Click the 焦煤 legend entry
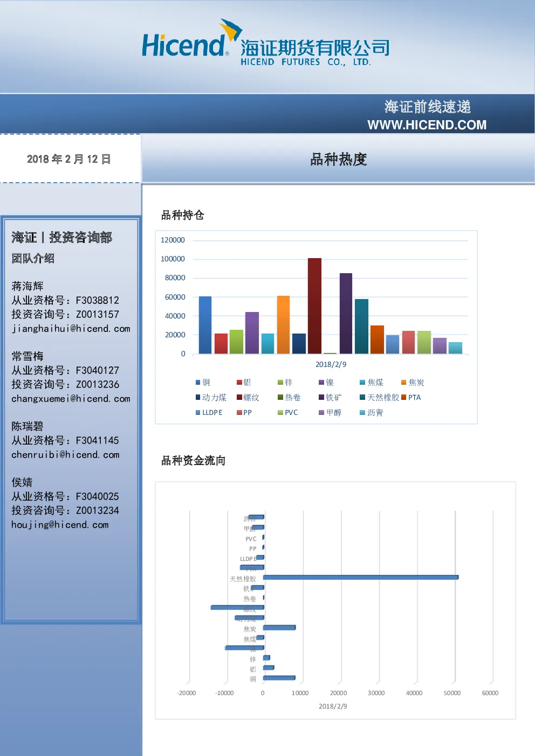 pyautogui.click(x=372, y=383)
